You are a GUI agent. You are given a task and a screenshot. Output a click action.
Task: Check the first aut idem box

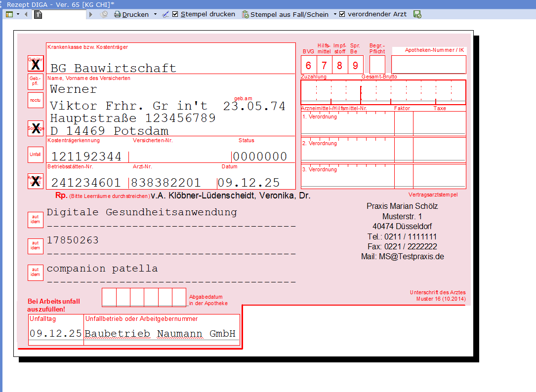[36, 219]
